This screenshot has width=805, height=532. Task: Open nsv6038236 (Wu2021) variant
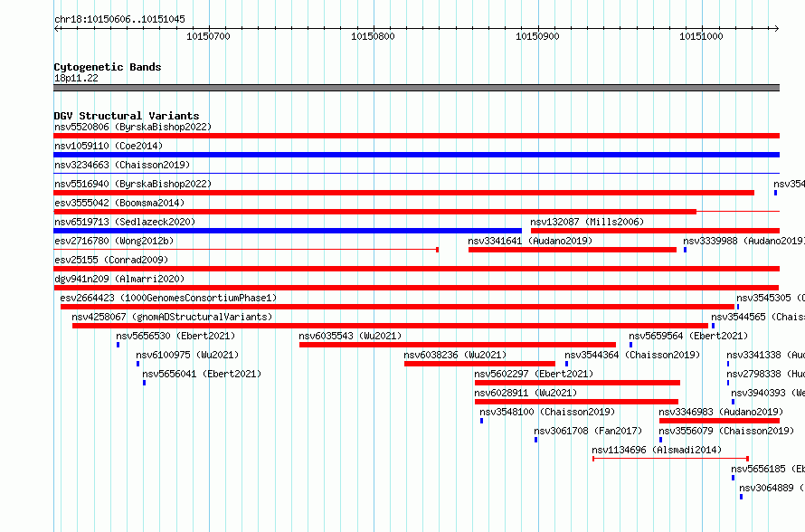(455, 355)
